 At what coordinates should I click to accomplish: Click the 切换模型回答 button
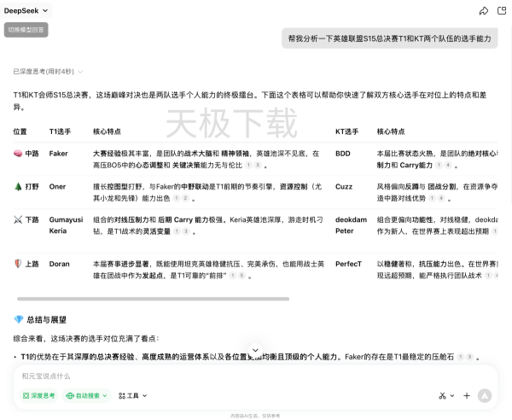[x=26, y=29]
